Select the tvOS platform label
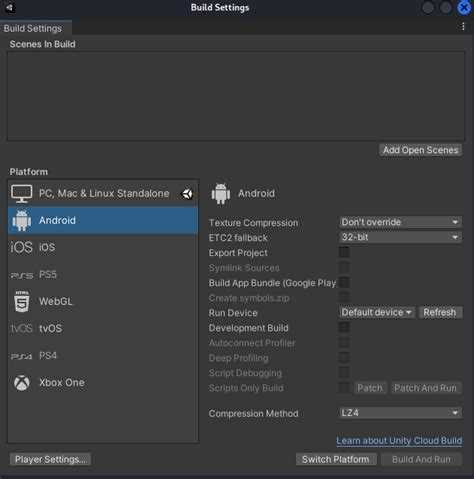This screenshot has width=474, height=479. (x=51, y=329)
